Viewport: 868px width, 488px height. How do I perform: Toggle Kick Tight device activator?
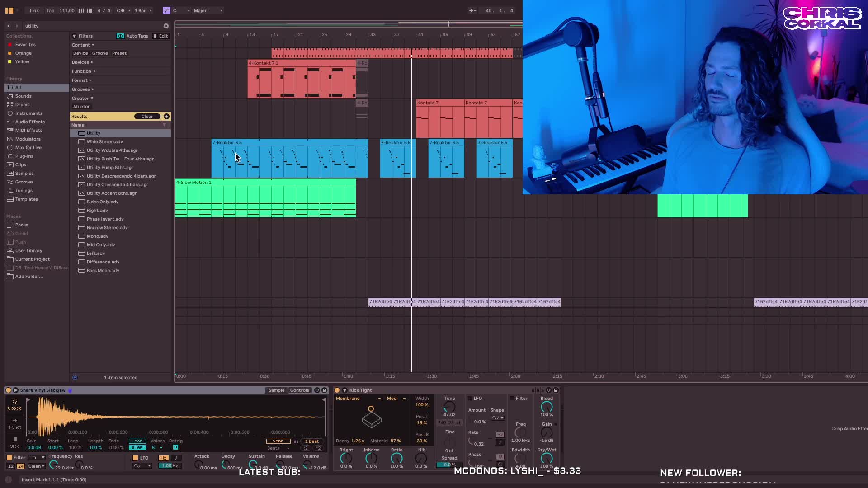(x=337, y=390)
